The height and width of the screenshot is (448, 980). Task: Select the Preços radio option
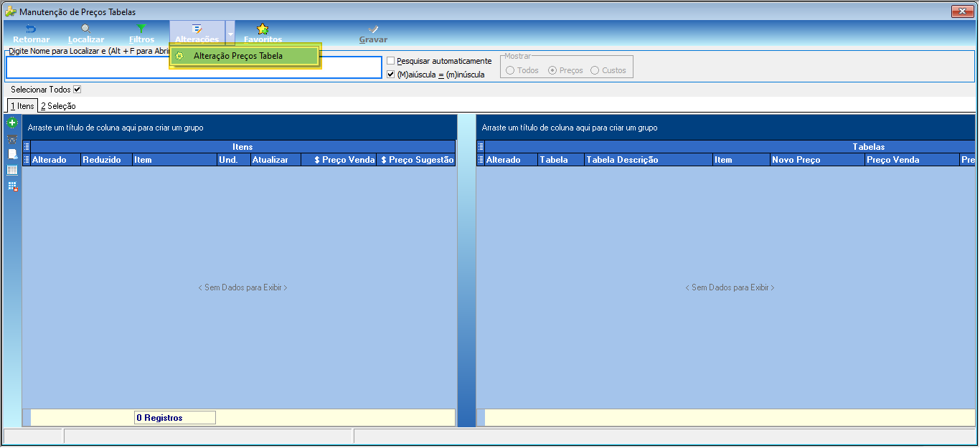click(552, 70)
